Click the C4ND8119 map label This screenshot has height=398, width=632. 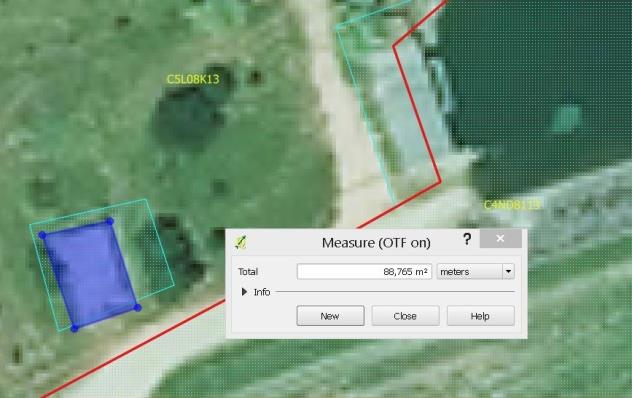coord(512,205)
